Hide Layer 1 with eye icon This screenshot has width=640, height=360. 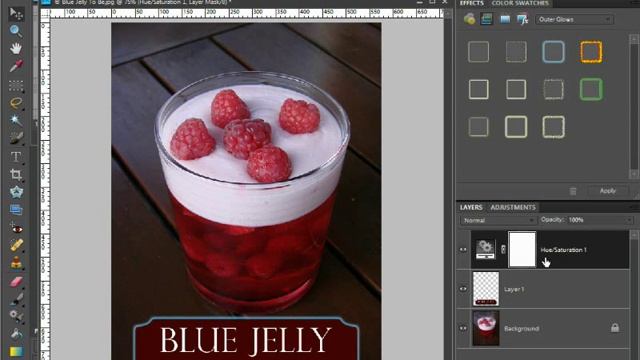pyautogui.click(x=463, y=289)
